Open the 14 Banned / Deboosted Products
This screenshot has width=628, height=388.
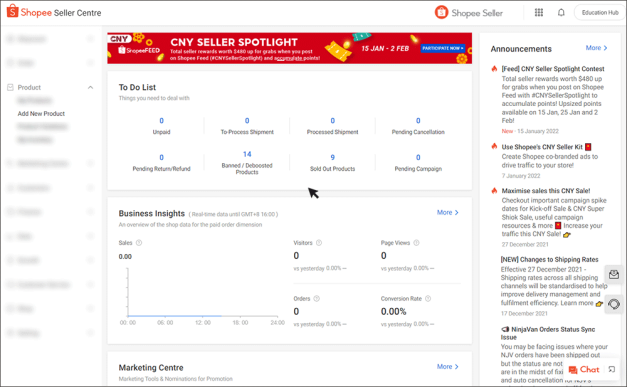247,154
